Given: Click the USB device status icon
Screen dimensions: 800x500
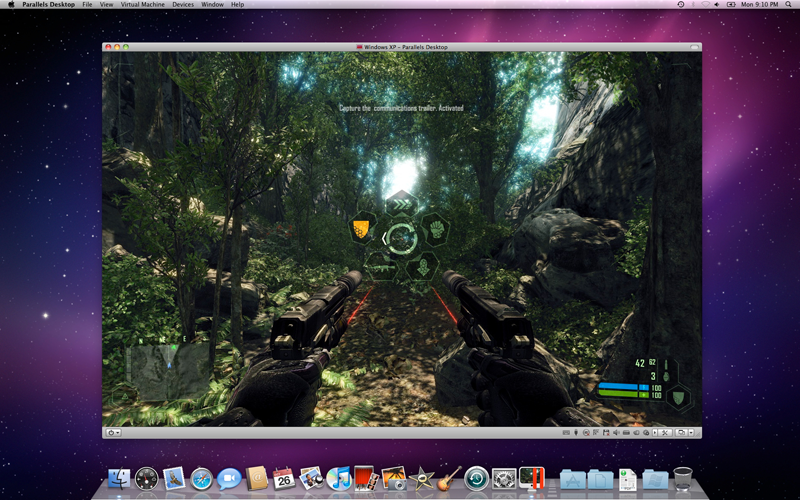Looking at the screenshot, I should point(636,433).
